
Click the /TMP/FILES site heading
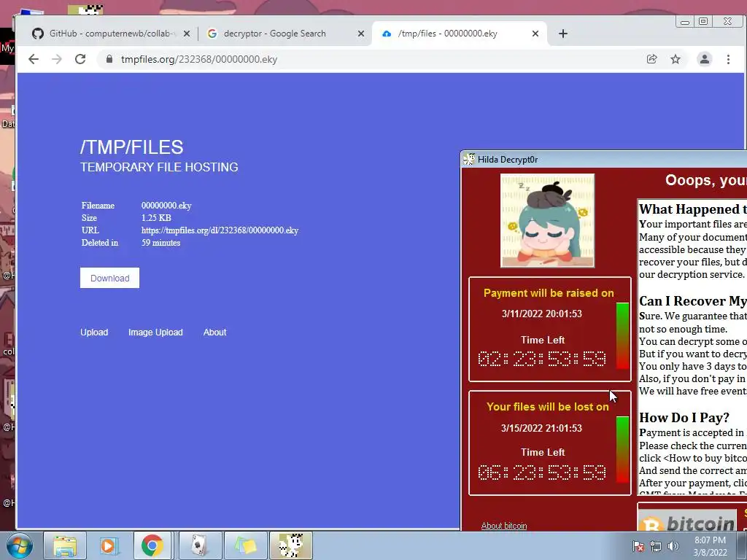(x=131, y=147)
